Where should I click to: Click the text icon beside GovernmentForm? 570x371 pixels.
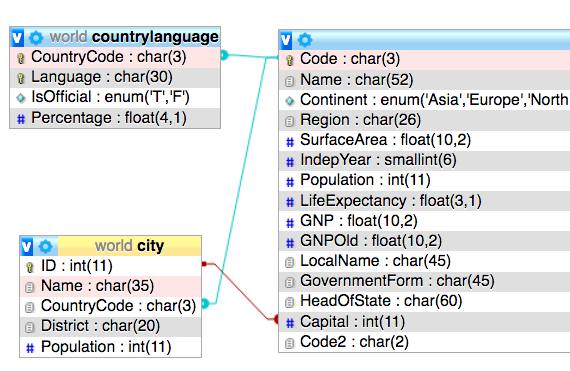pos(290,282)
